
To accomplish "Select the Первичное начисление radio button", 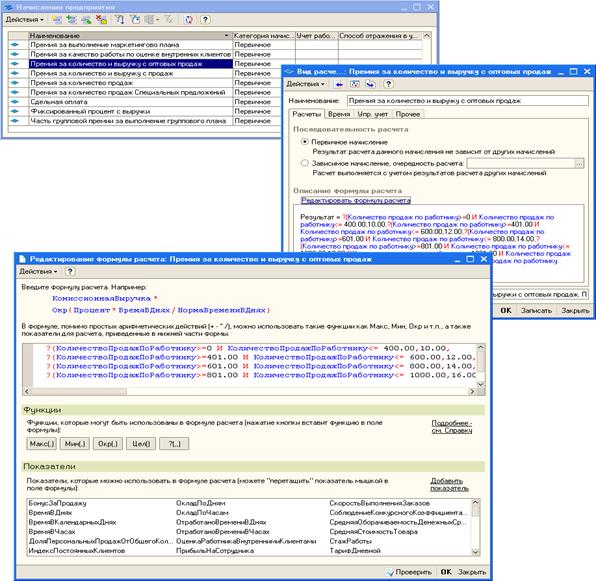I will (304, 142).
